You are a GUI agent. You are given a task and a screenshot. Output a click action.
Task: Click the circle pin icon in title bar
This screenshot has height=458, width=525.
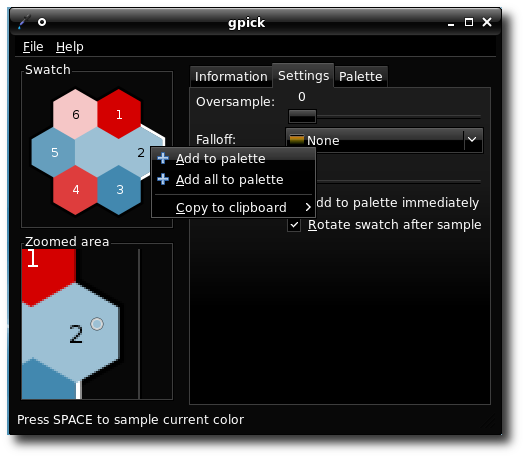[x=42, y=22]
